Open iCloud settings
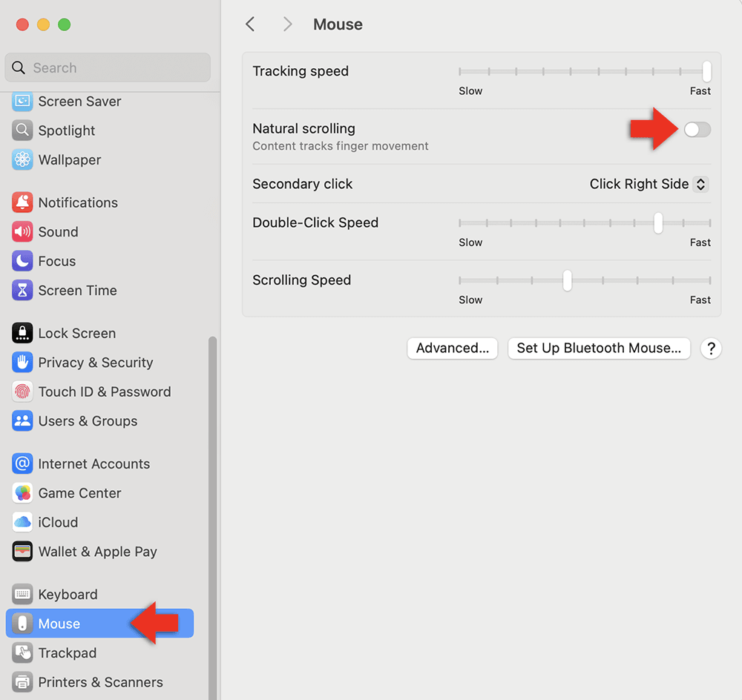This screenshot has height=700, width=742. coord(100,522)
